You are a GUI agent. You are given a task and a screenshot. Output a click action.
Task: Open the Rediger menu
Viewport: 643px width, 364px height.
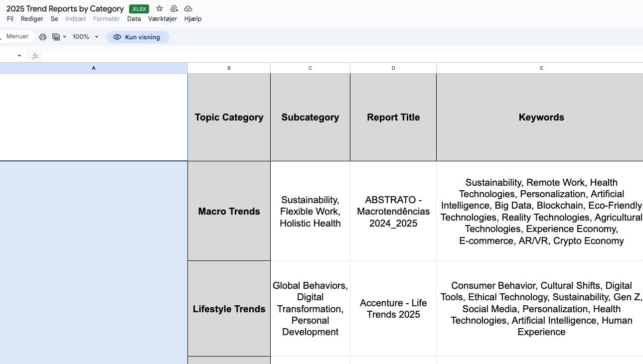(32, 19)
